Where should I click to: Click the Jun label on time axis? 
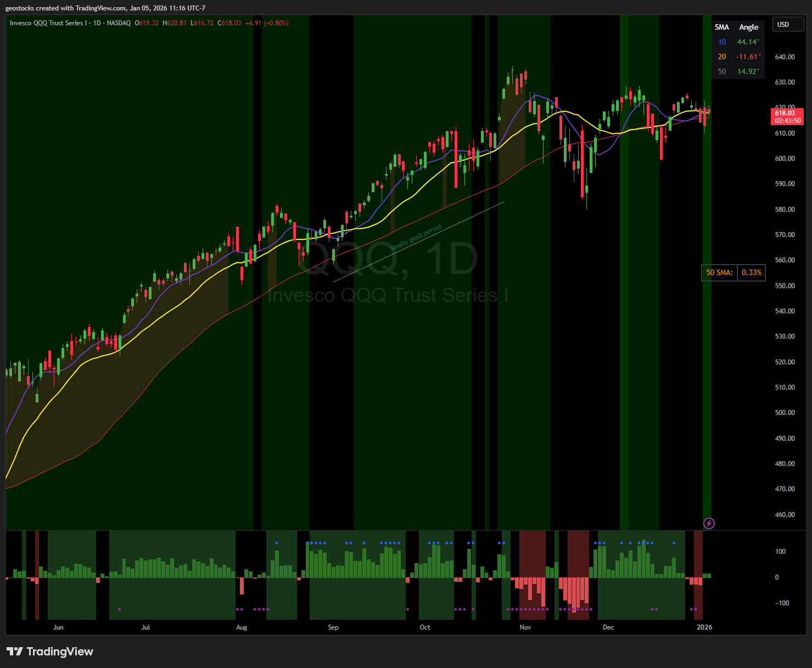pyautogui.click(x=58, y=627)
